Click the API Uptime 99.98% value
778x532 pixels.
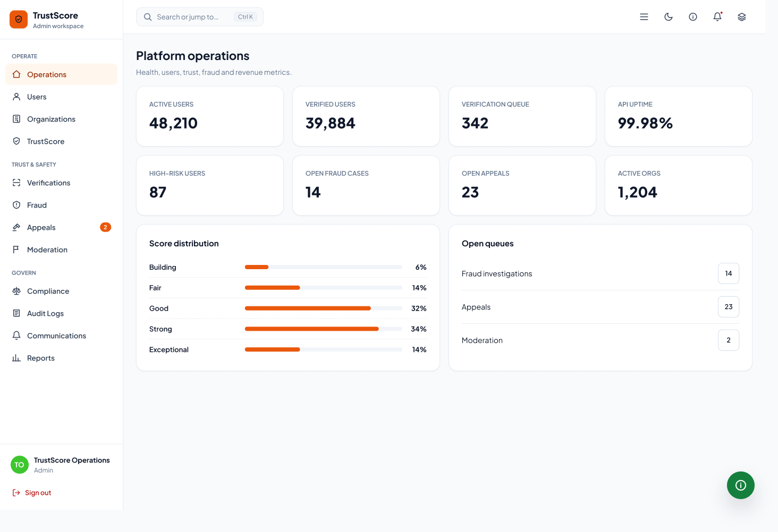645,123
